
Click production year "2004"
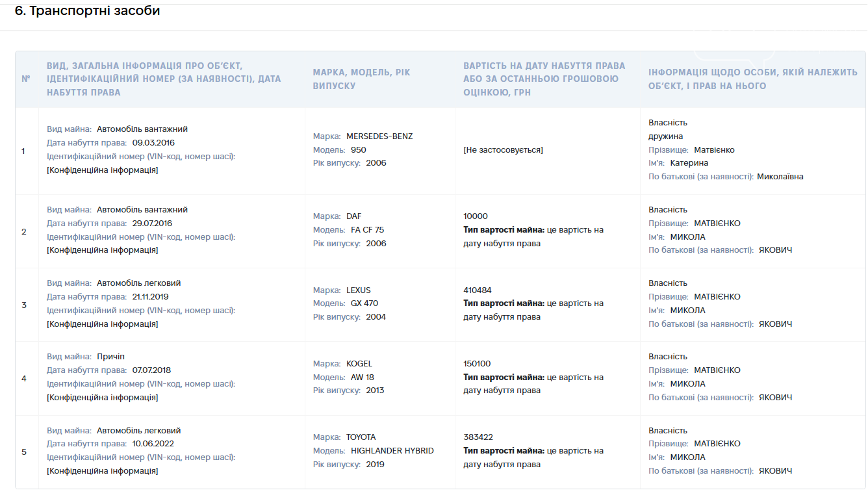tap(376, 316)
